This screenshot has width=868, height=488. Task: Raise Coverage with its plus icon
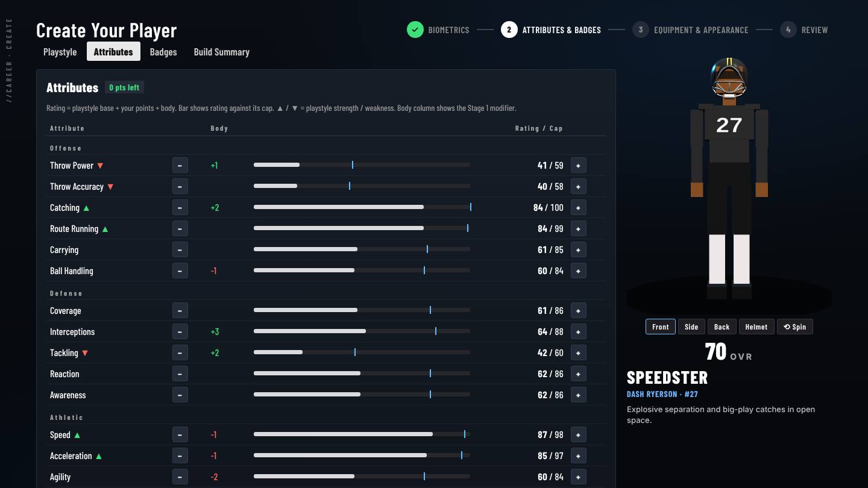578,310
